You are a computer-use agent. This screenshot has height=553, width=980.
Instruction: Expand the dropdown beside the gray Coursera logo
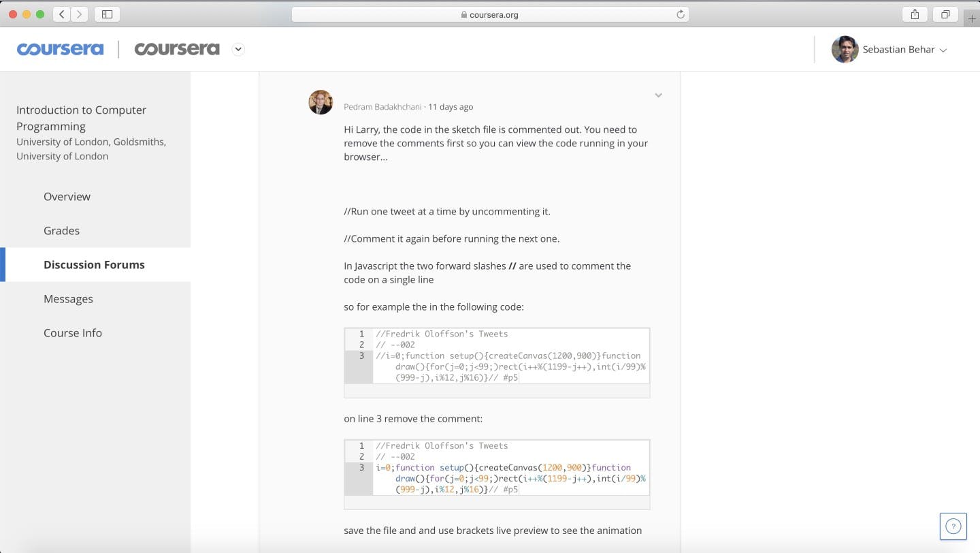[238, 49]
